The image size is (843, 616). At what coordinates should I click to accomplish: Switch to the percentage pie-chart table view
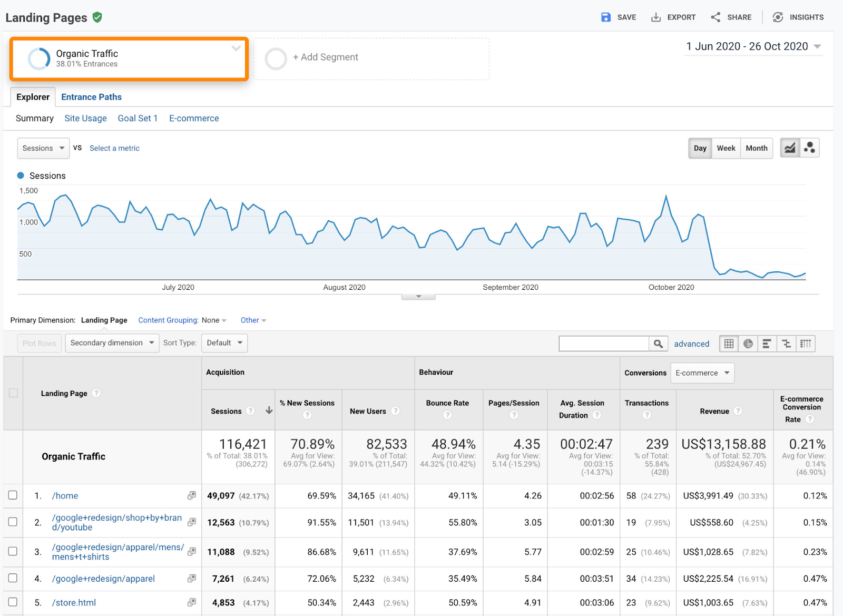pyautogui.click(x=748, y=344)
